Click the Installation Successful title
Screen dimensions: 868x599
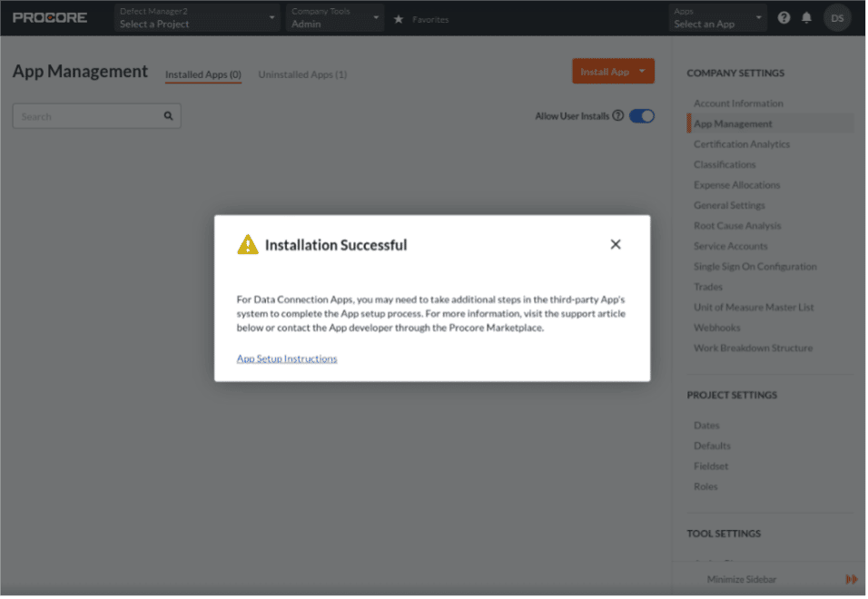[337, 246]
